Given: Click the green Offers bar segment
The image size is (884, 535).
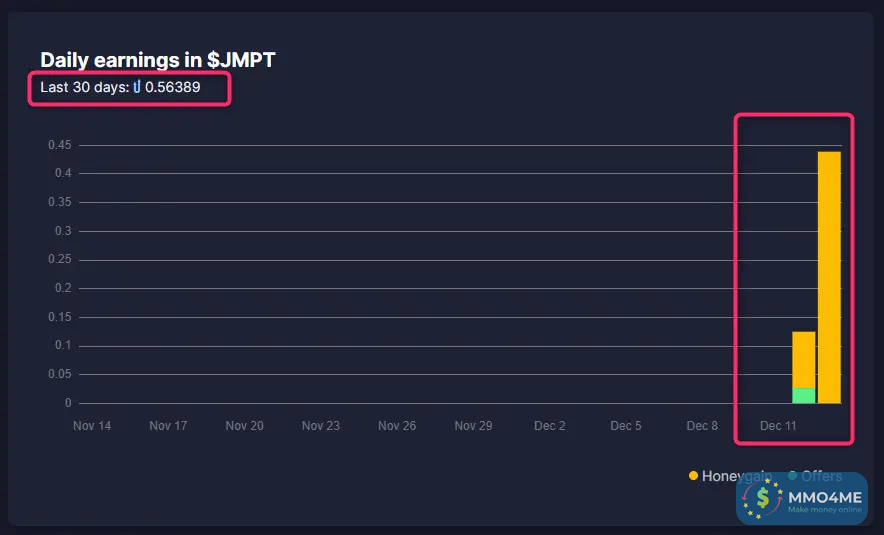Looking at the screenshot, I should pos(804,395).
